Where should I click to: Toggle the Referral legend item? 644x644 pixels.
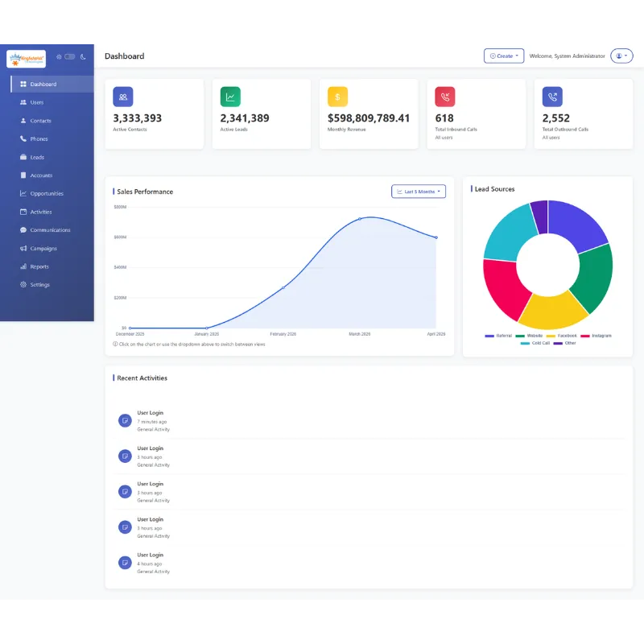[x=498, y=336]
